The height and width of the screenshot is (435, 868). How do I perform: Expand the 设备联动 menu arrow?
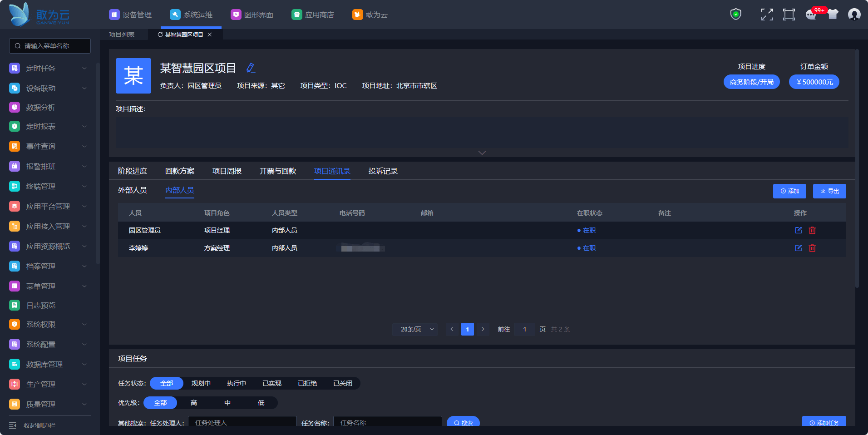coord(84,88)
